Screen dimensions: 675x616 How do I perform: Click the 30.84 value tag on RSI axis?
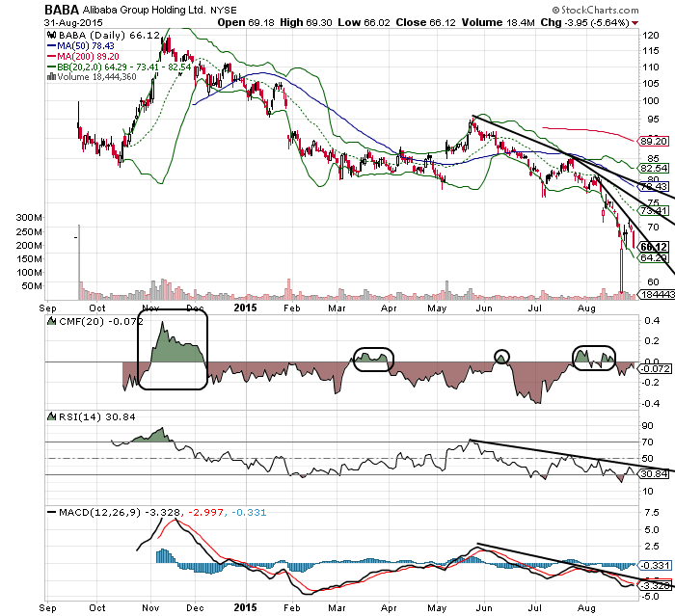(x=654, y=473)
